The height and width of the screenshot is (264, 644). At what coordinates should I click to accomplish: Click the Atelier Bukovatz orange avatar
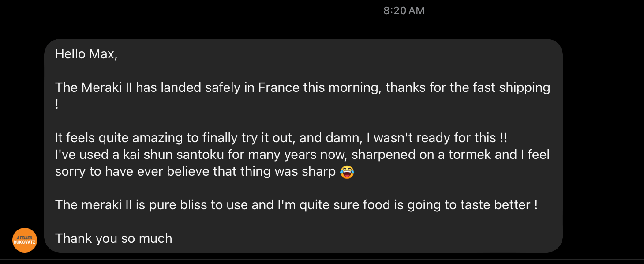(25, 240)
